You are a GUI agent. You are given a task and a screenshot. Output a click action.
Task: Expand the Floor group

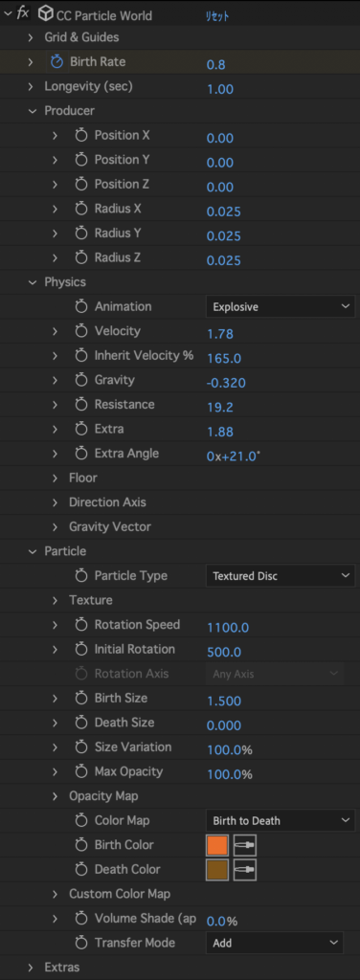pos(55,479)
